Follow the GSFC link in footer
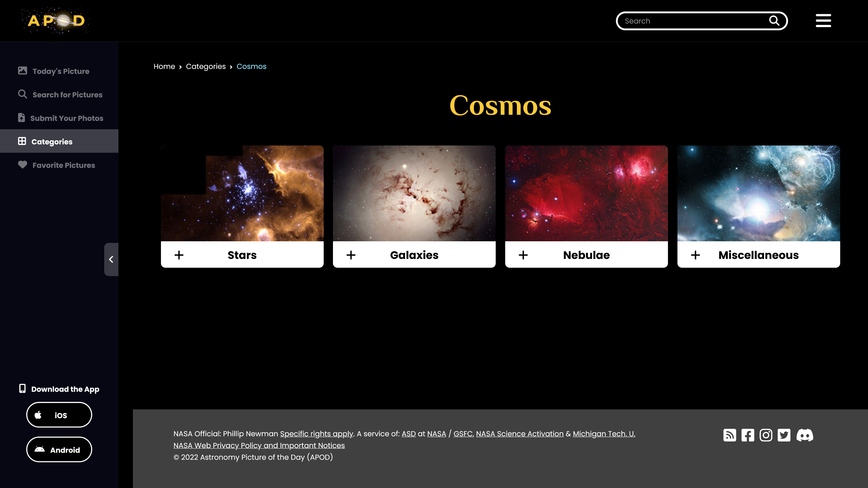Viewport: 868px width, 488px height. click(x=463, y=434)
